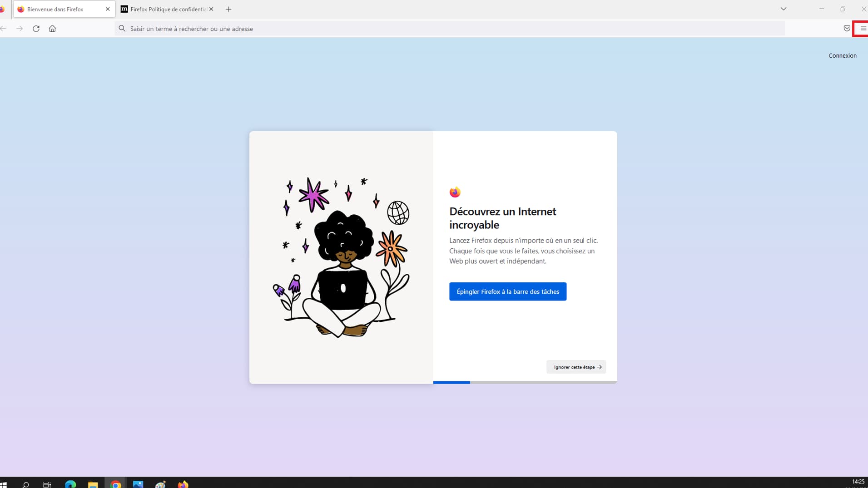Switch to the Bienvenue dans Firefox tab
This screenshot has height=488, width=868.
click(x=64, y=9)
